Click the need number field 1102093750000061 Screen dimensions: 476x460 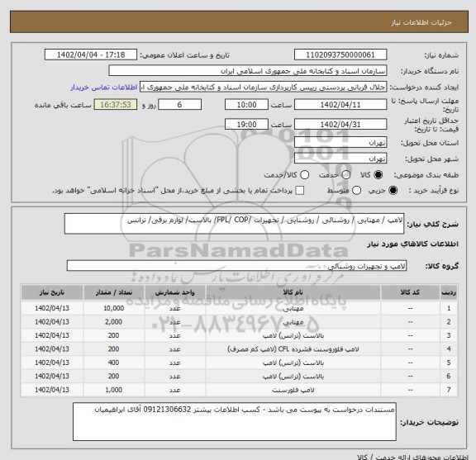(x=340, y=55)
